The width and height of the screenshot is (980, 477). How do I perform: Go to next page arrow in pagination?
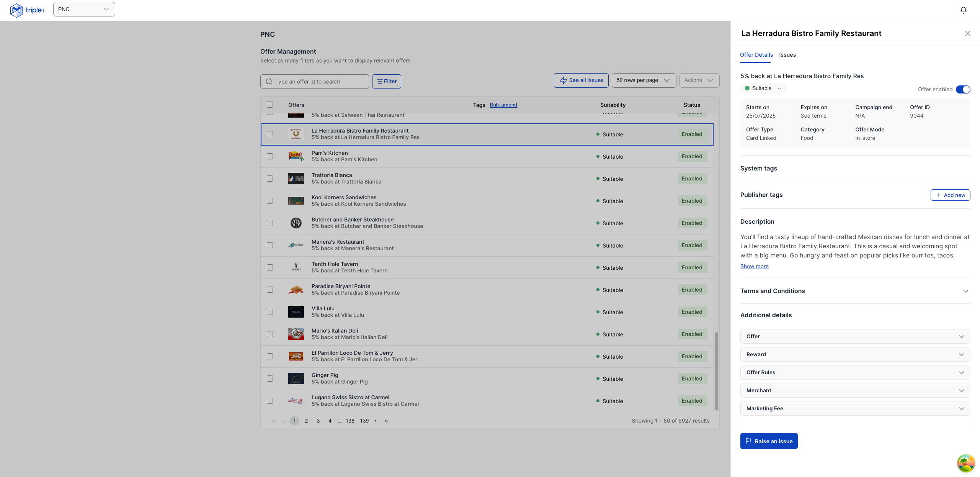pos(376,421)
